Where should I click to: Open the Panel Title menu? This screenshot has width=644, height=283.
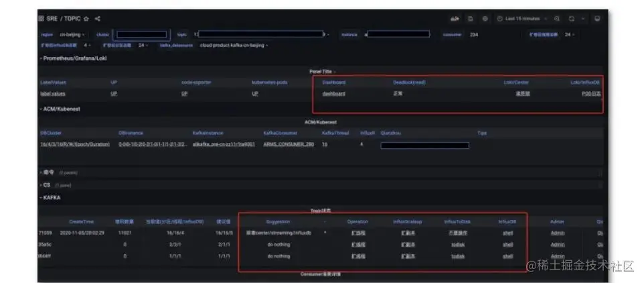(322, 72)
